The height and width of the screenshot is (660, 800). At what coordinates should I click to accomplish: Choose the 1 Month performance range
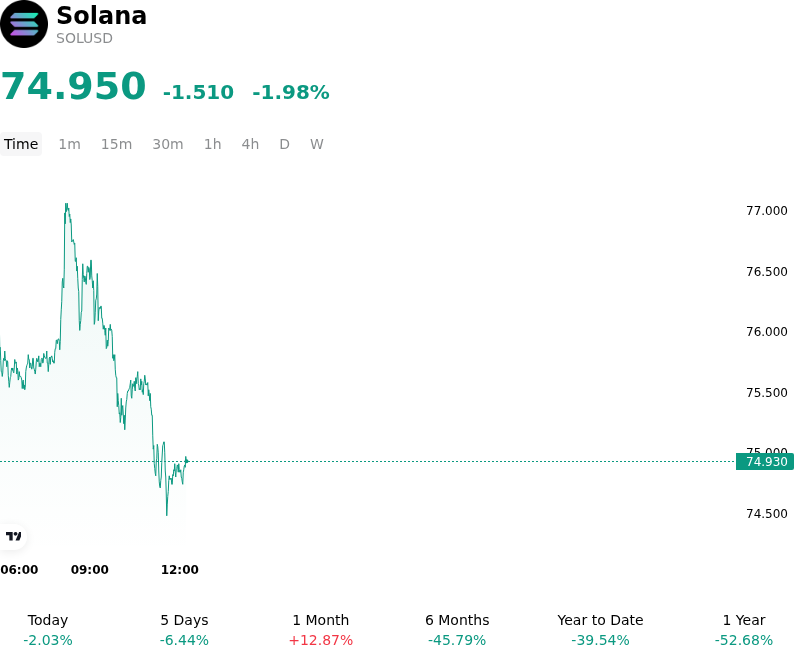point(320,630)
